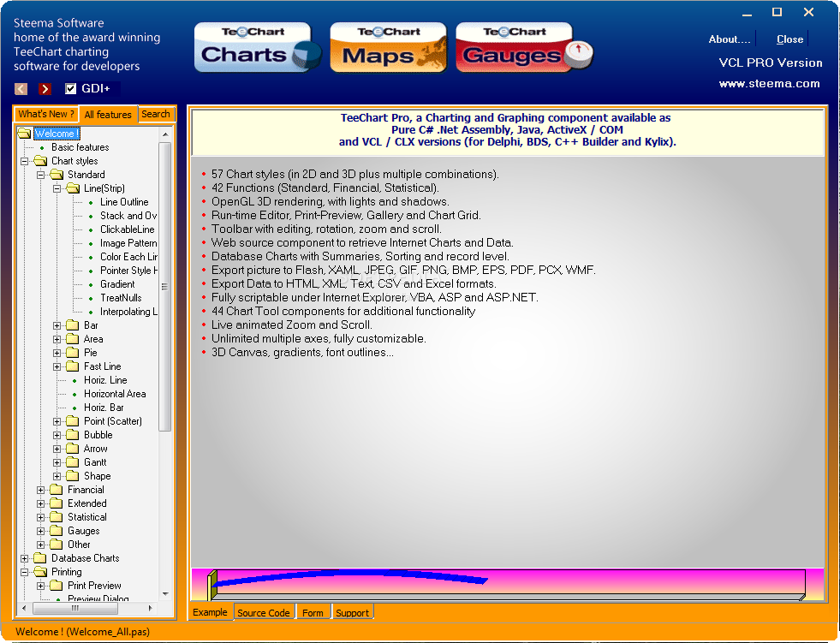The image size is (840, 643).
Task: Collapse the Line(Strip) tree node
Action: pyautogui.click(x=57, y=188)
